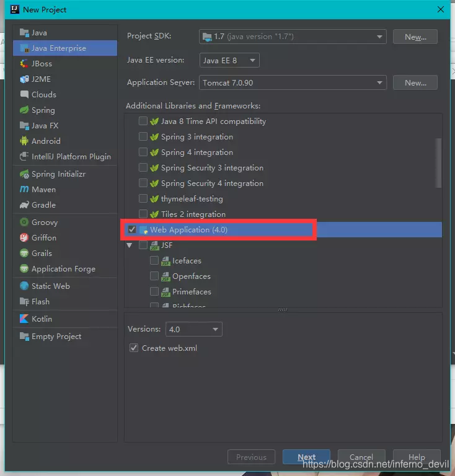Click New button next to Project SDK
Image resolution: width=455 pixels, height=476 pixels.
point(415,37)
